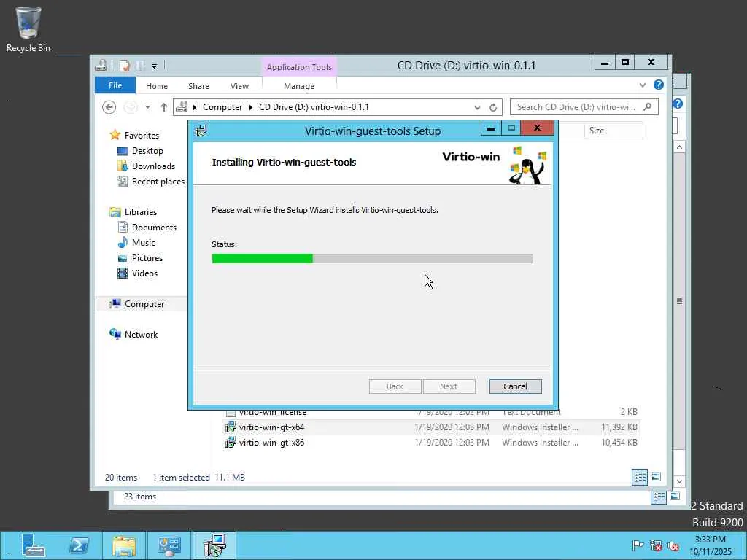Go back using the Explorer back arrow
This screenshot has height=560, width=747.
coord(109,107)
